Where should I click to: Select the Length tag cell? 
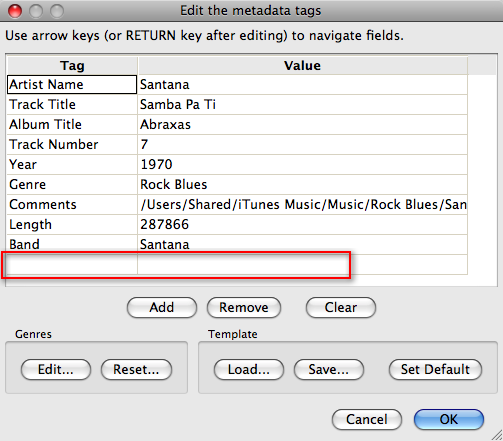click(x=72, y=224)
